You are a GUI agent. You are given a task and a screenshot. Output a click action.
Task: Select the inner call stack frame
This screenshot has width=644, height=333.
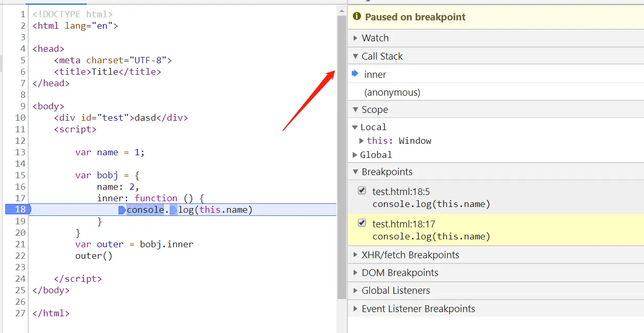click(x=496, y=74)
